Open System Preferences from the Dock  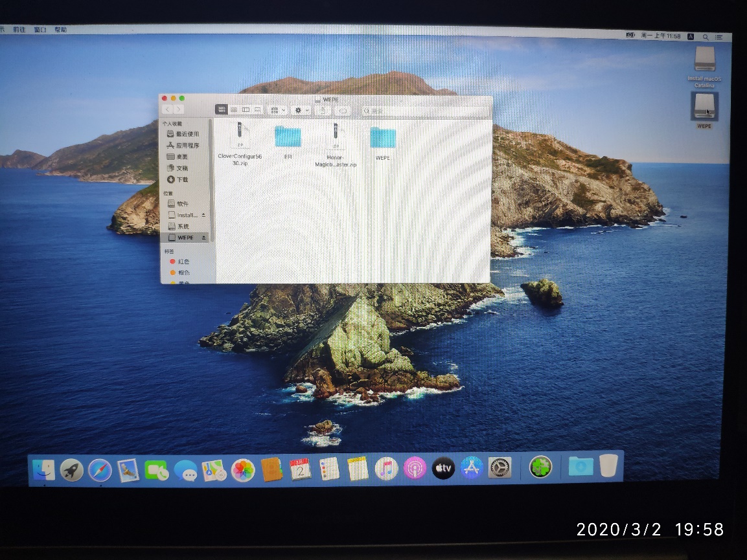point(500,467)
